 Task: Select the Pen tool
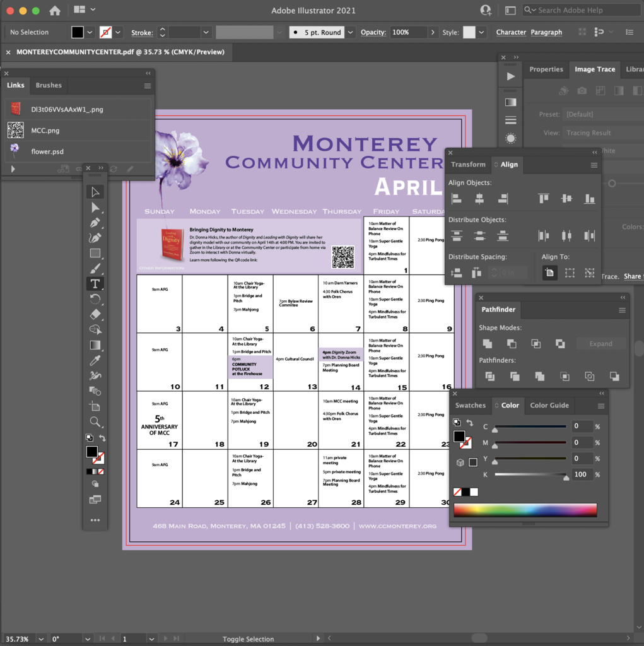[95, 223]
